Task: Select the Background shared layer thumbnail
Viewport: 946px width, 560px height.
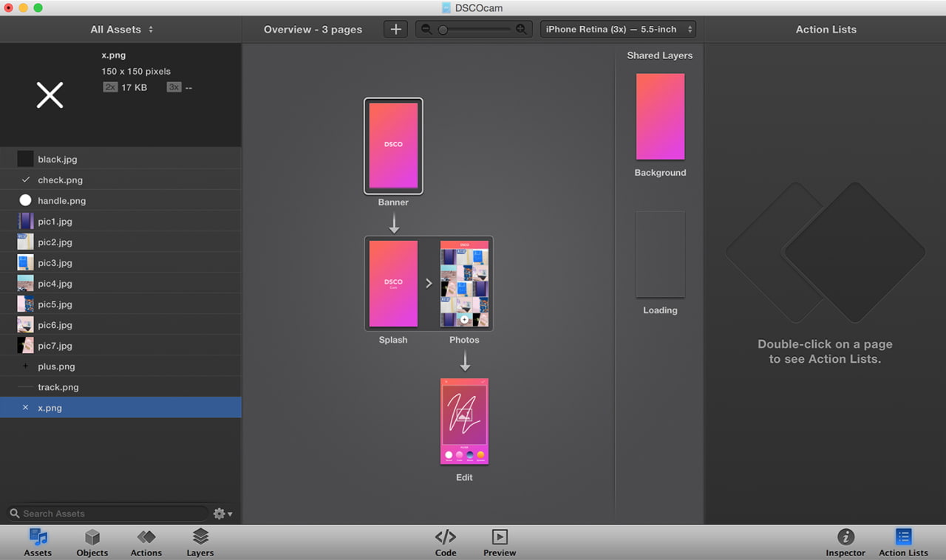Action: coord(660,117)
